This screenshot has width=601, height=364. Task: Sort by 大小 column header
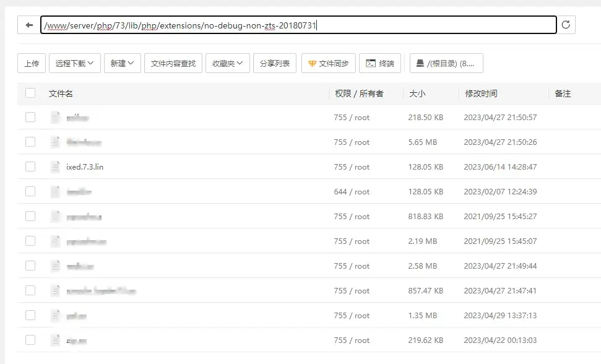click(417, 93)
